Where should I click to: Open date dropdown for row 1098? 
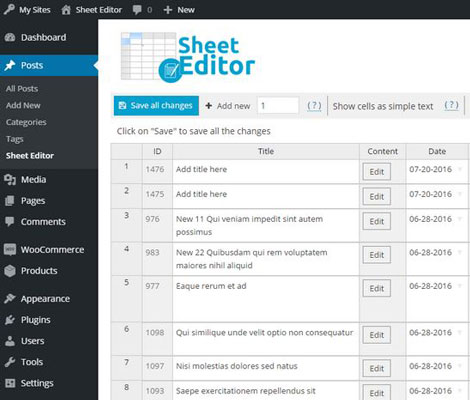pos(460,332)
